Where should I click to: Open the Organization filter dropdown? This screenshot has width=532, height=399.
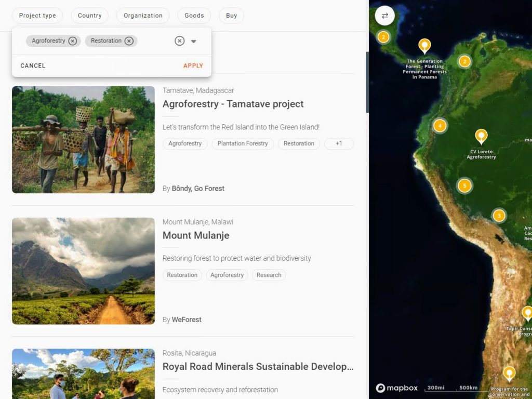click(x=143, y=16)
